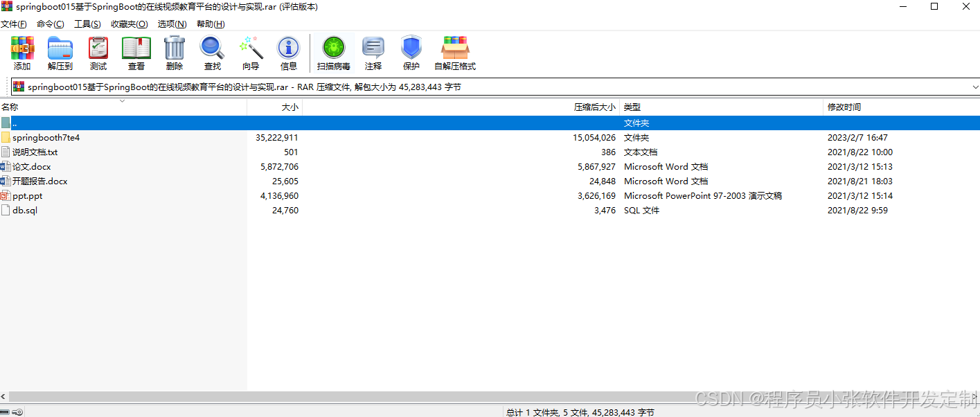Click the springbooth7te4 folder icon
The width and height of the screenshot is (980, 417).
(6, 137)
